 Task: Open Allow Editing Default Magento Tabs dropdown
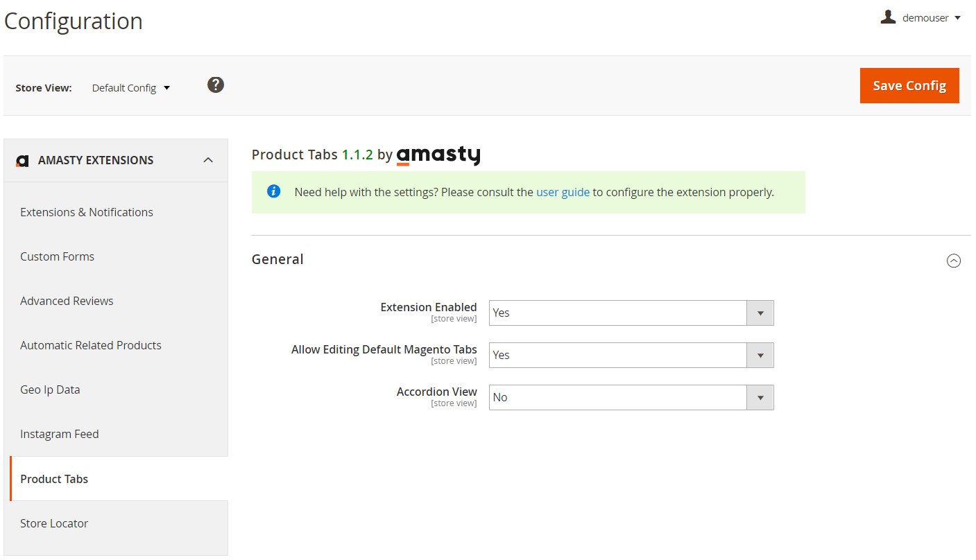coord(631,355)
